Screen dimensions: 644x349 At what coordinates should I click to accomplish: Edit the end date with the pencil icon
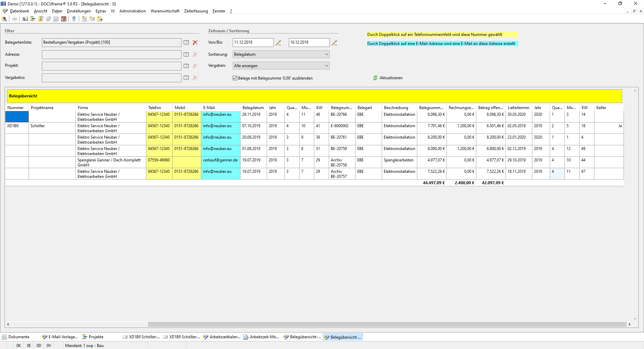[334, 43]
